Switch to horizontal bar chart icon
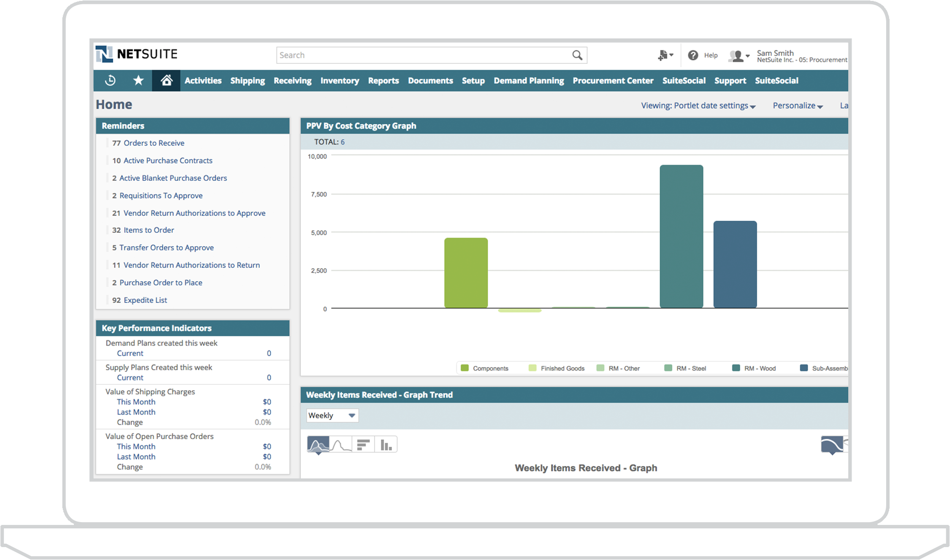Screen dimensions: 950x560 [x=363, y=445]
